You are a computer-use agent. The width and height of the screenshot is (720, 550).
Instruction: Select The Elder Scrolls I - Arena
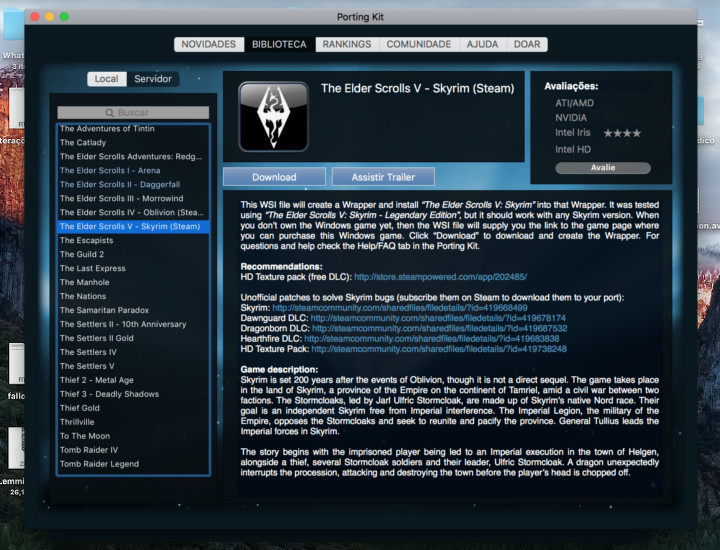tap(133, 171)
